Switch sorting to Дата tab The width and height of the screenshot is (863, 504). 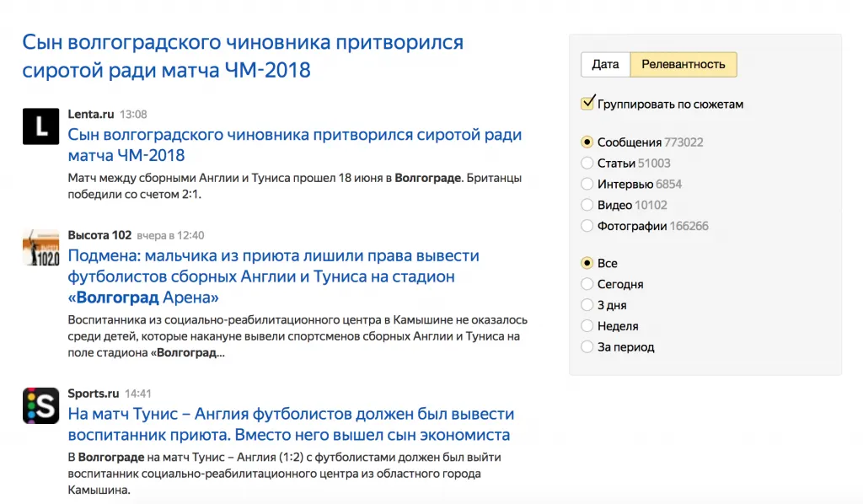[x=605, y=65]
